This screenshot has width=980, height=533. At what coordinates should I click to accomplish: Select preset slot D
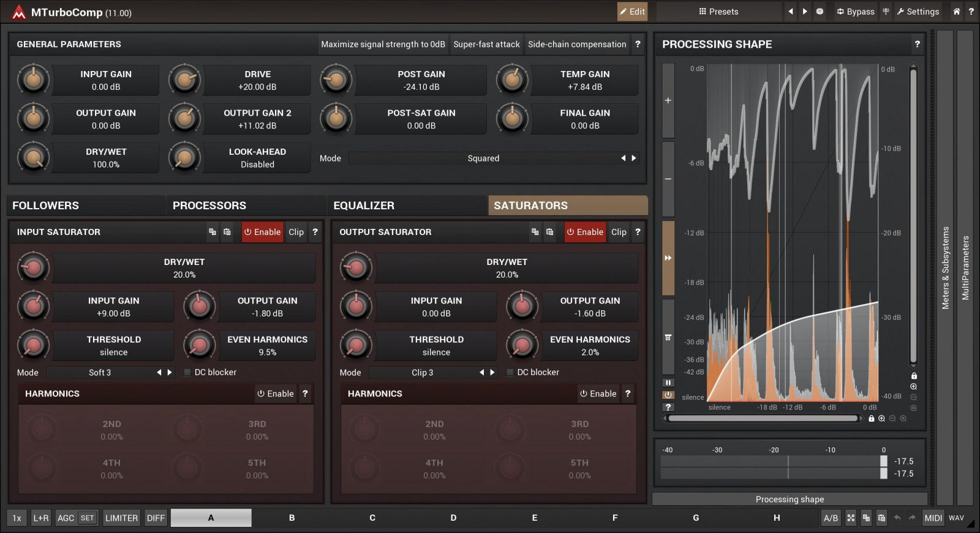(x=453, y=518)
